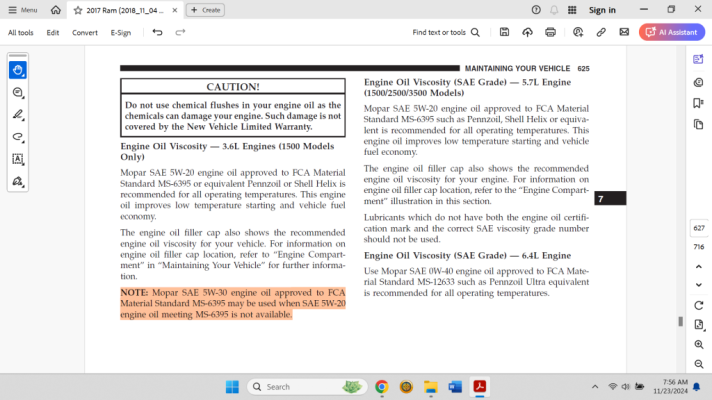
Task: Click the section tab marked 7
Action: pos(610,198)
